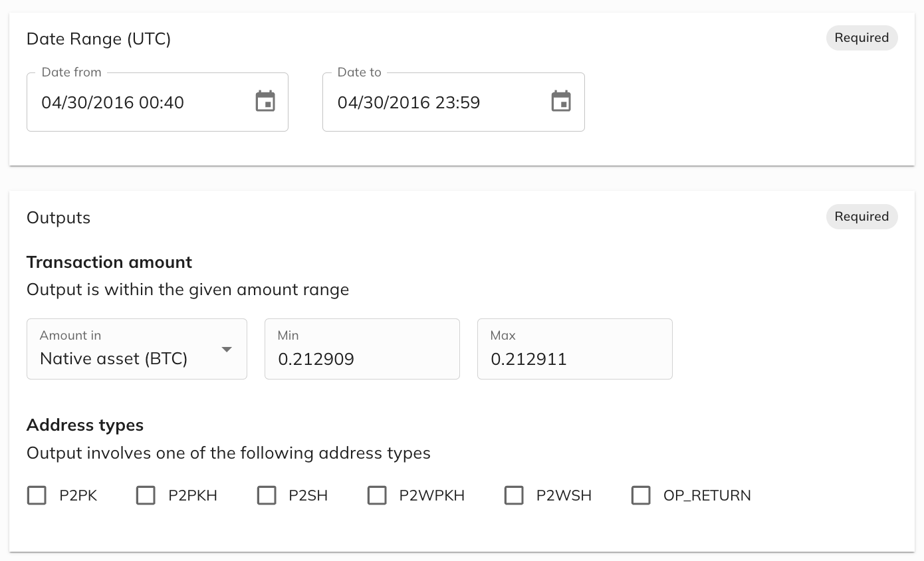The height and width of the screenshot is (561, 924).
Task: Toggle the P2WSH checkbox
Action: (514, 495)
